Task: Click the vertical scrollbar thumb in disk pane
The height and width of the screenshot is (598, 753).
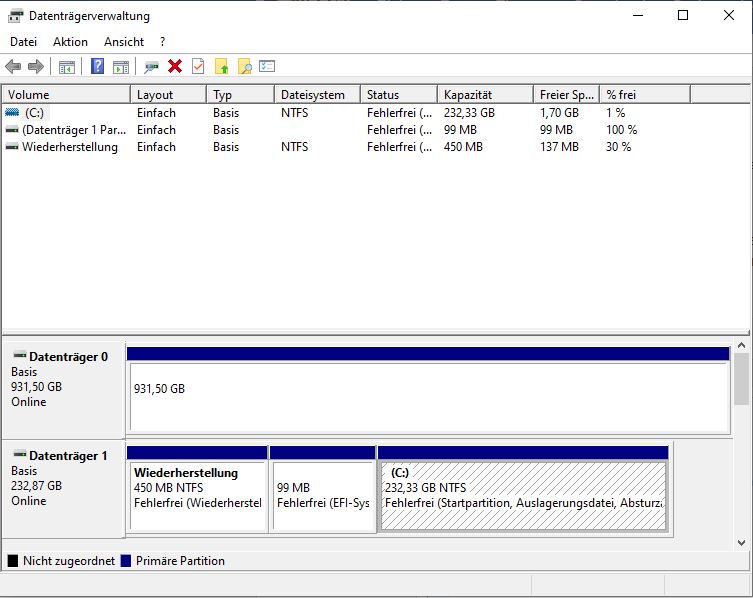Action: 741,379
